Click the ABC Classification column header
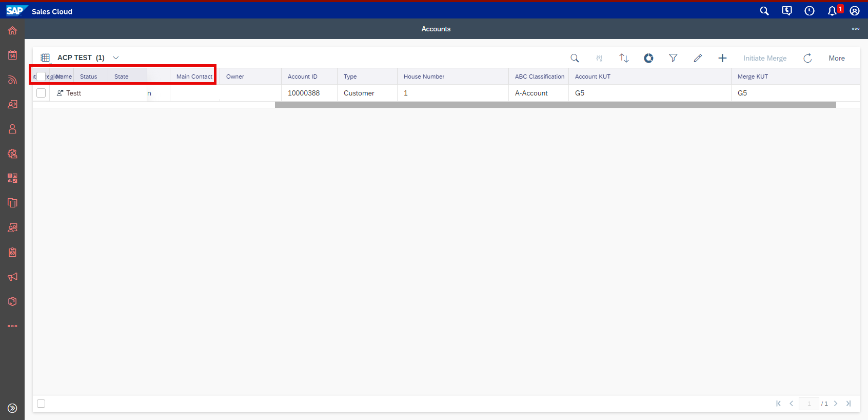The image size is (868, 420). coord(539,77)
